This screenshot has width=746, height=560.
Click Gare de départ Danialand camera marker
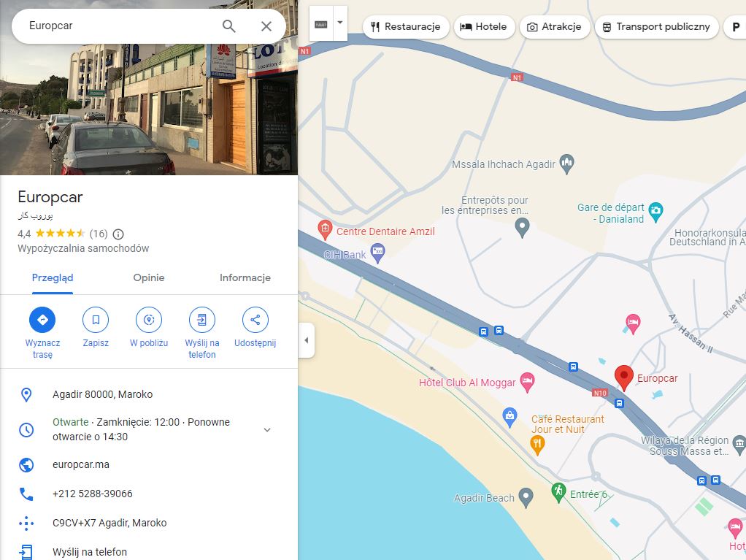point(656,212)
